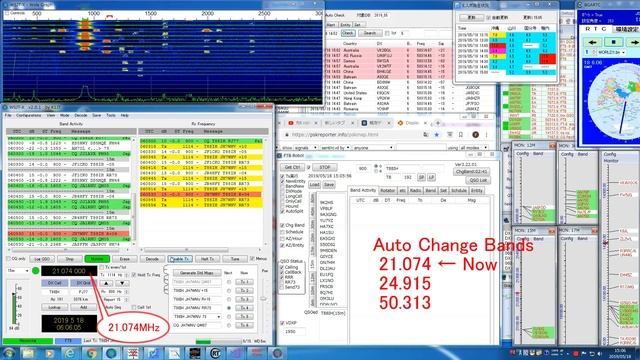
Task: Open Chrome profile avatar icon
Action: coord(476,134)
